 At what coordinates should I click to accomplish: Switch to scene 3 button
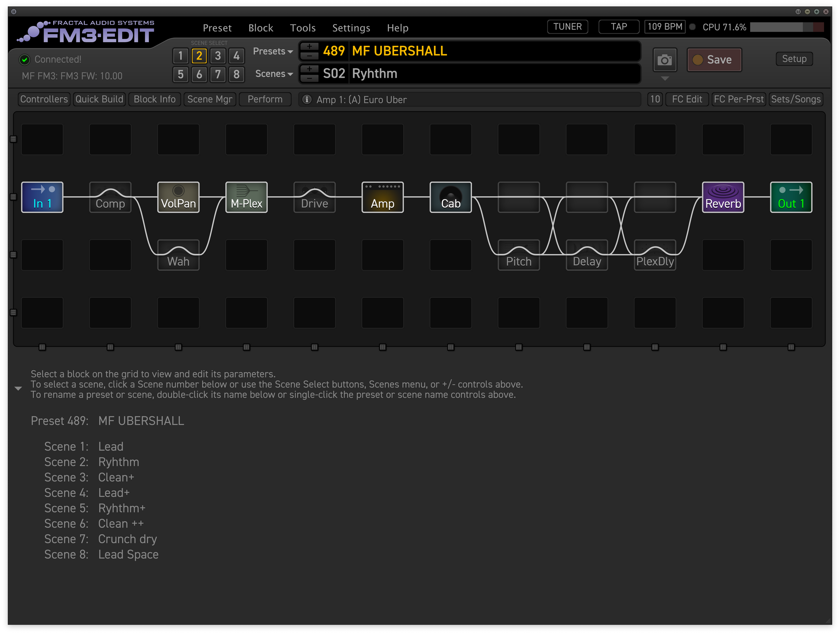point(218,56)
